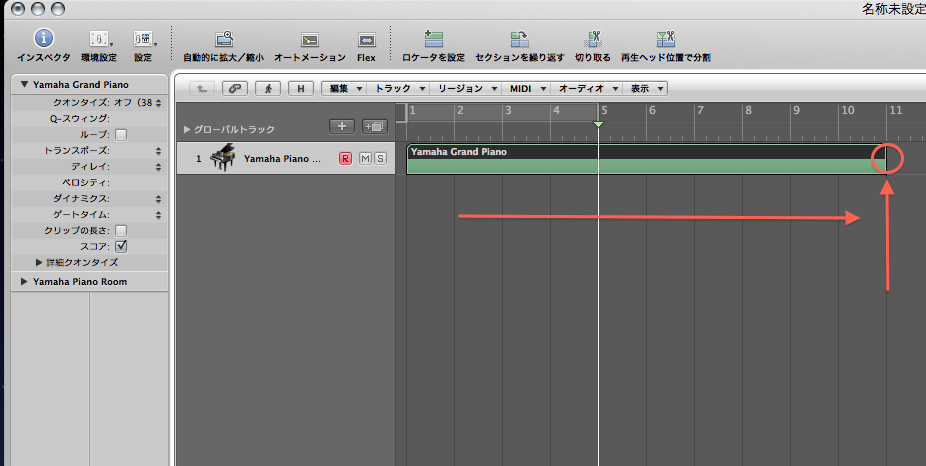926x466 pixels.
Task: Open the オーディオ audio menu
Action: (x=587, y=89)
